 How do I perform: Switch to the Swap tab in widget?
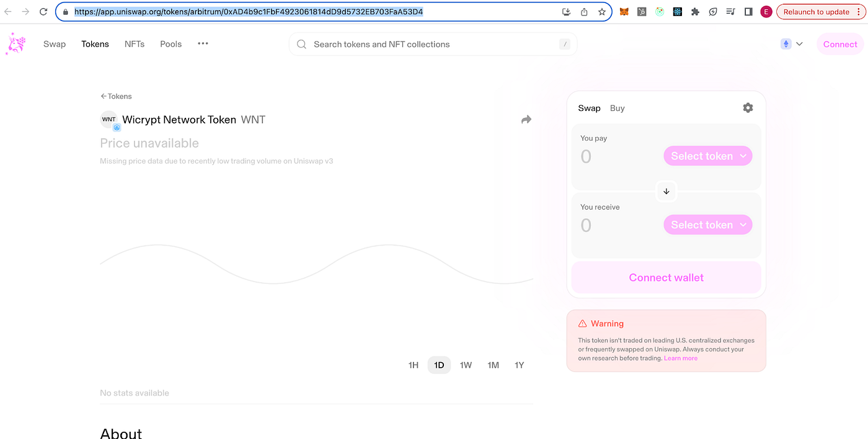[x=589, y=108]
